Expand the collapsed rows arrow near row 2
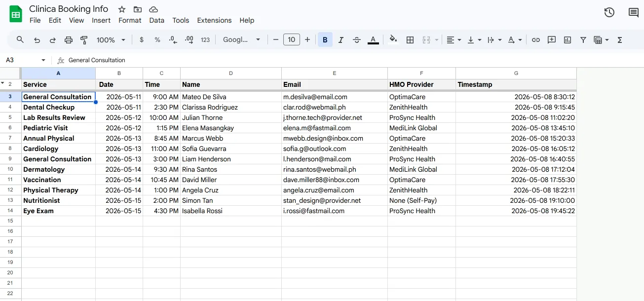644x301 pixels. click(x=3, y=83)
